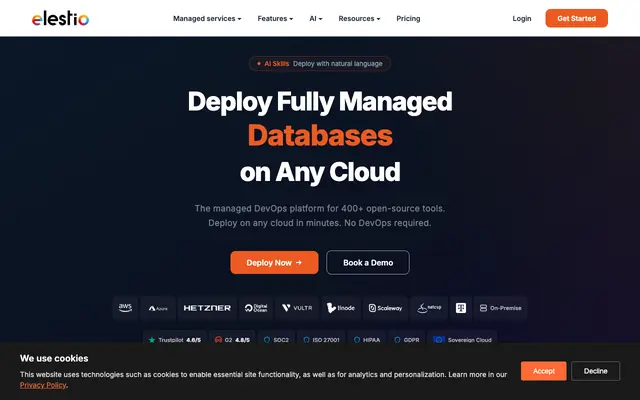Open the Privacy Policy link
Image resolution: width=640 pixels, height=400 pixels.
point(43,385)
